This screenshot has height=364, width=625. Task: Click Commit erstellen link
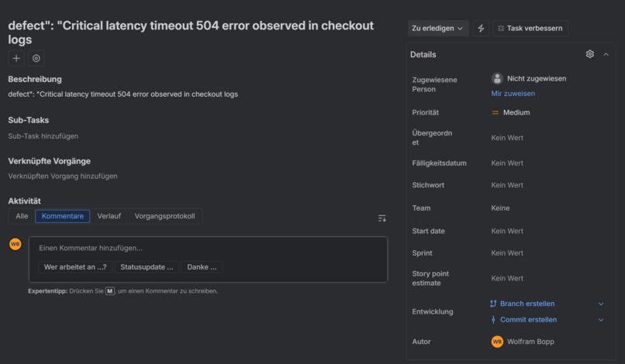[x=528, y=320]
